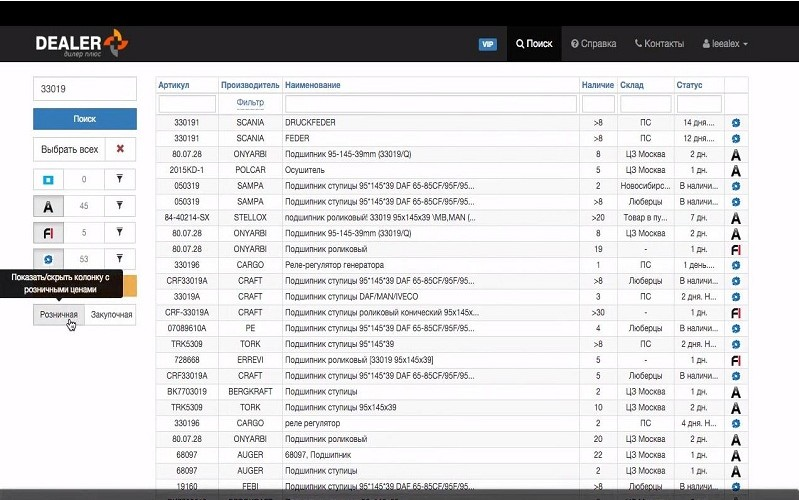Select the DRUCKFEDER name cell
Viewport: 799px width, 500px height.
click(x=431, y=122)
